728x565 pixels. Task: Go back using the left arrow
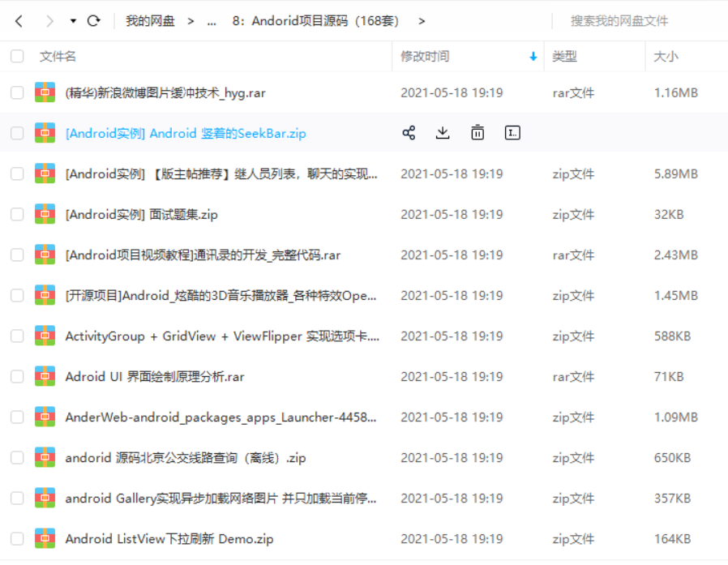click(x=19, y=21)
